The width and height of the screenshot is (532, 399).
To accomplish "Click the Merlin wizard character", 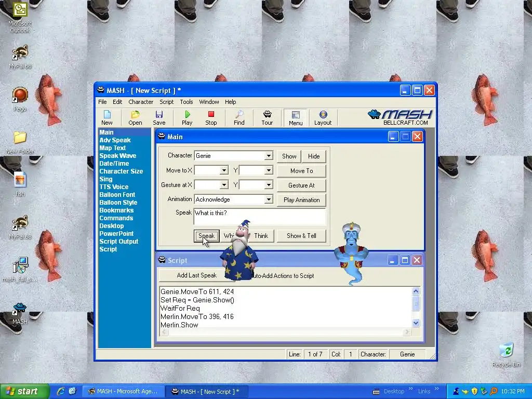I will point(239,251).
